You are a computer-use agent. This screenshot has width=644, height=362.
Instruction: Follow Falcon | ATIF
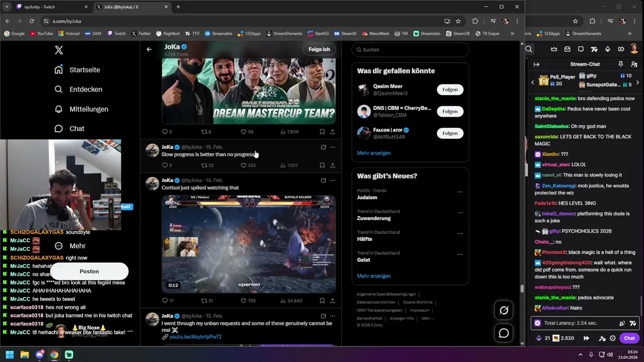coord(450,133)
